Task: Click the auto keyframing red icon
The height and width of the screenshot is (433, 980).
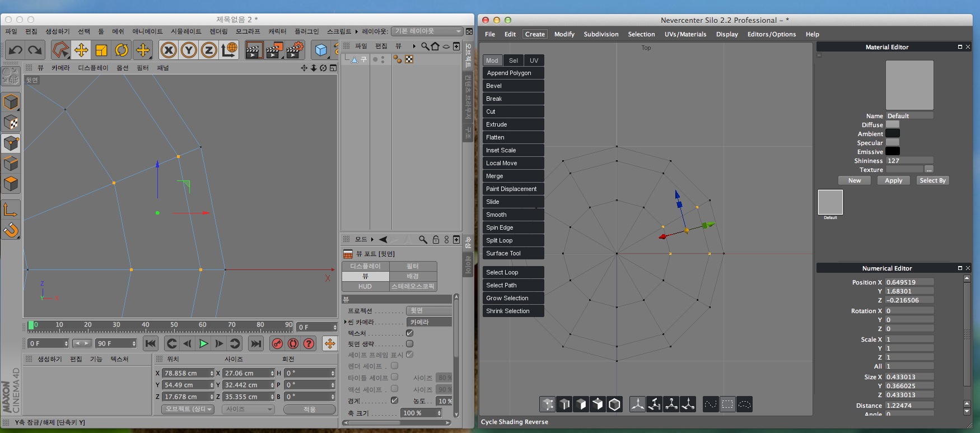Action: click(293, 343)
